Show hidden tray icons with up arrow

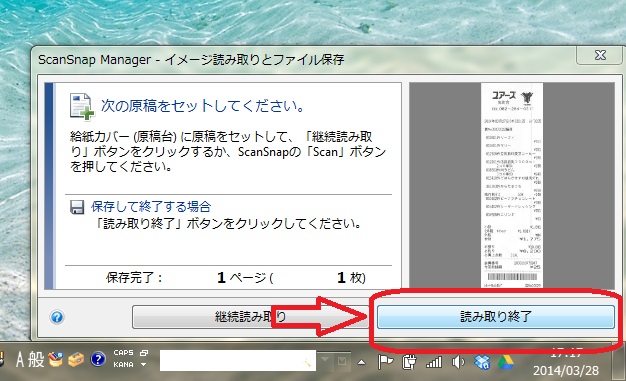point(361,363)
